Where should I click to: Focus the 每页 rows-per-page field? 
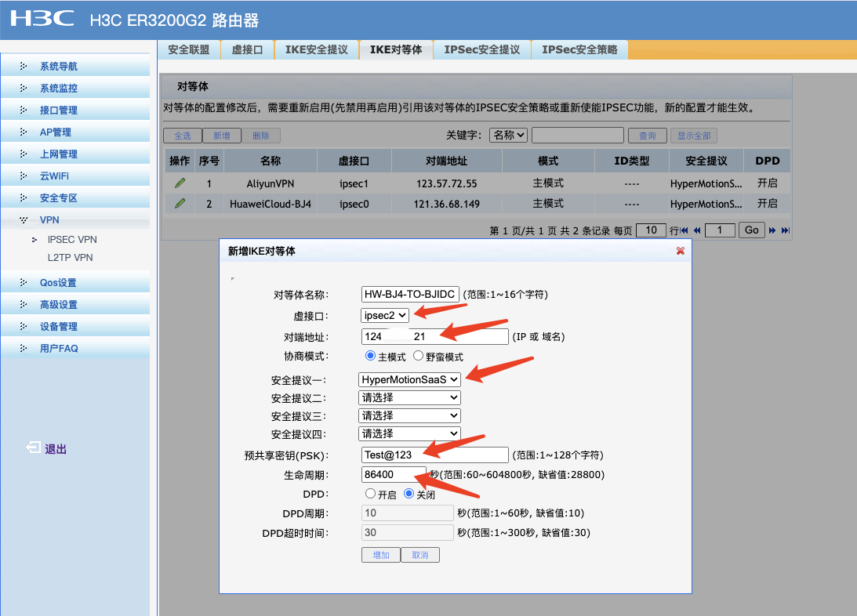point(651,230)
